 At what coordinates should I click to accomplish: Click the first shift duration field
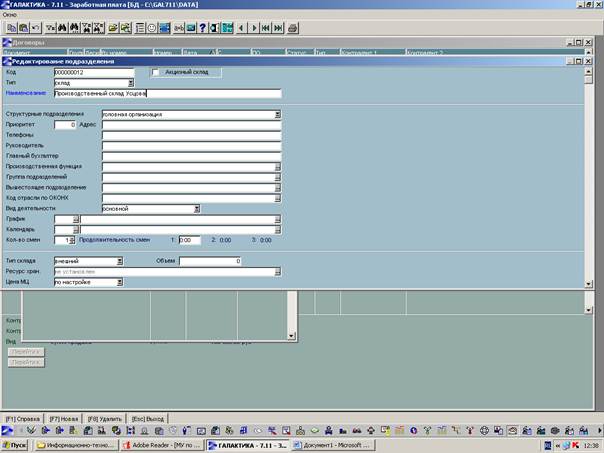point(190,240)
